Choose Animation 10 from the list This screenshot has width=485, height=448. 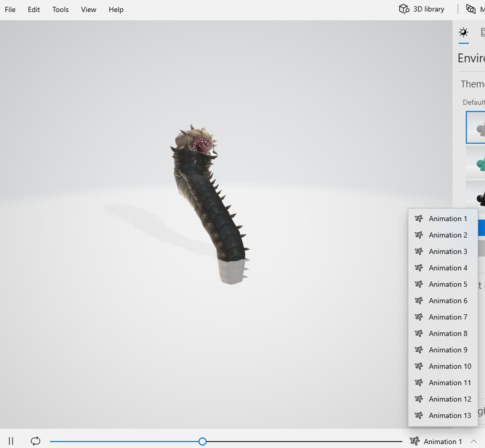pyautogui.click(x=443, y=366)
